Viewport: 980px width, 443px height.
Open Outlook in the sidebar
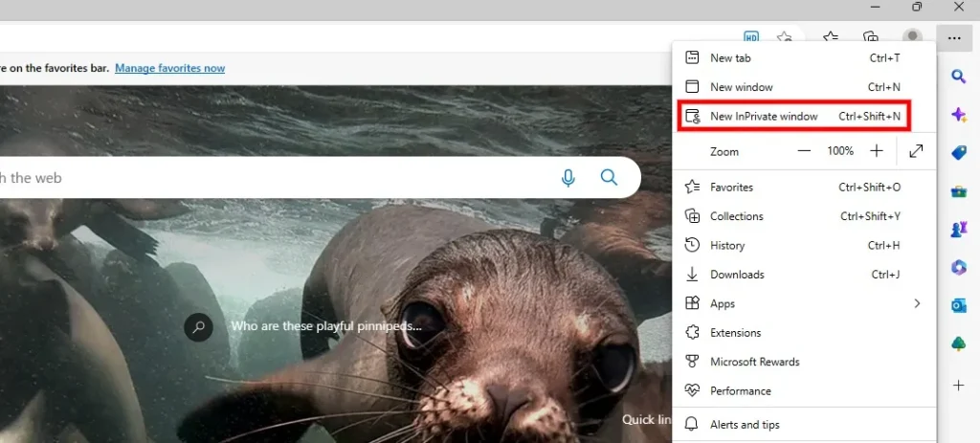(959, 305)
